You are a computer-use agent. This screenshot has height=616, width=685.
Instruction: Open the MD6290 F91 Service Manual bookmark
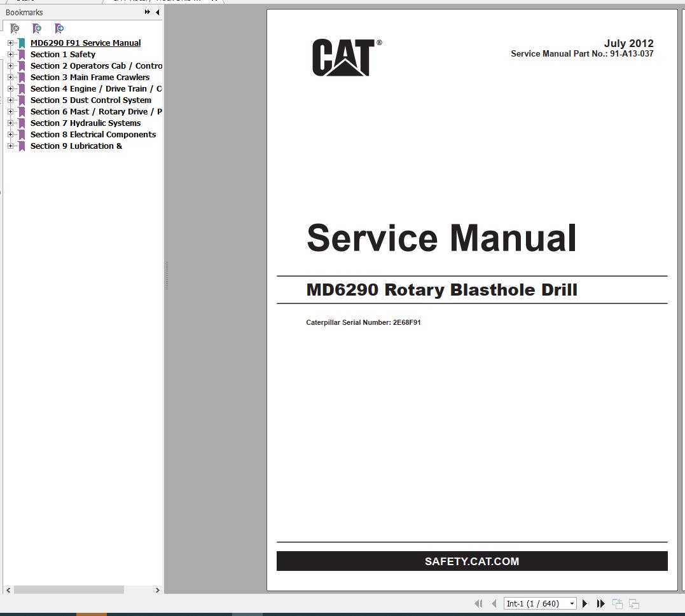[85, 43]
